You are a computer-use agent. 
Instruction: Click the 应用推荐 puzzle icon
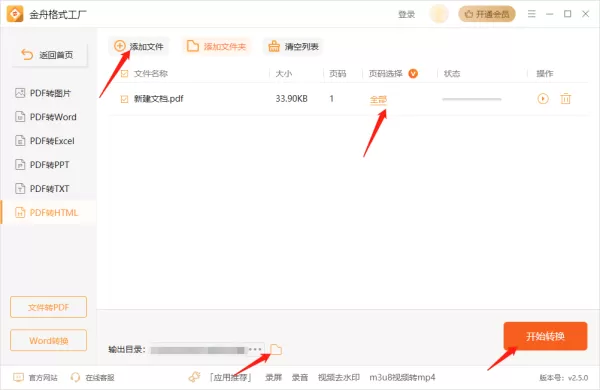[194, 377]
